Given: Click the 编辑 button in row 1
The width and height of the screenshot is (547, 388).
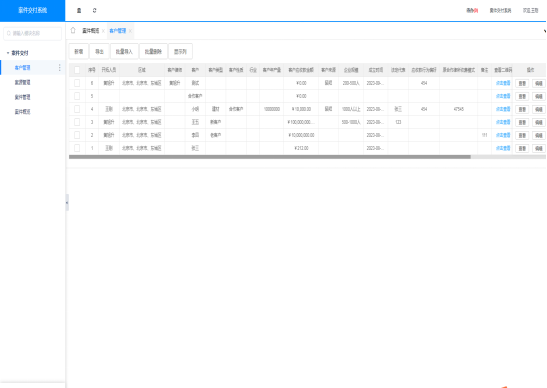Looking at the screenshot, I should tap(538, 148).
